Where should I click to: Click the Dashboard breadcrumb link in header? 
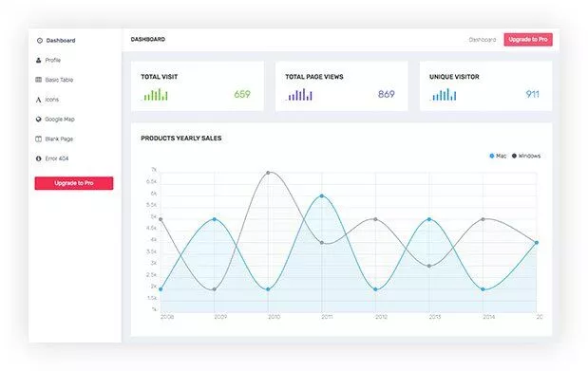(483, 39)
